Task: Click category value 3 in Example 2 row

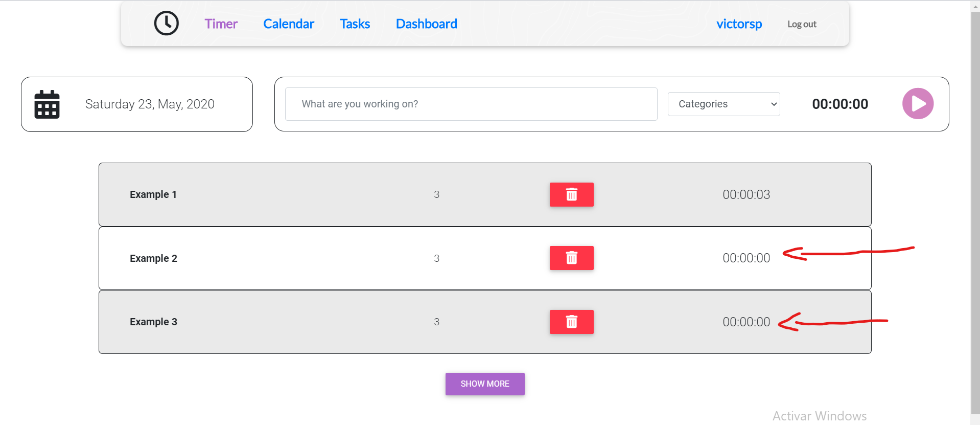Action: pyautogui.click(x=436, y=258)
